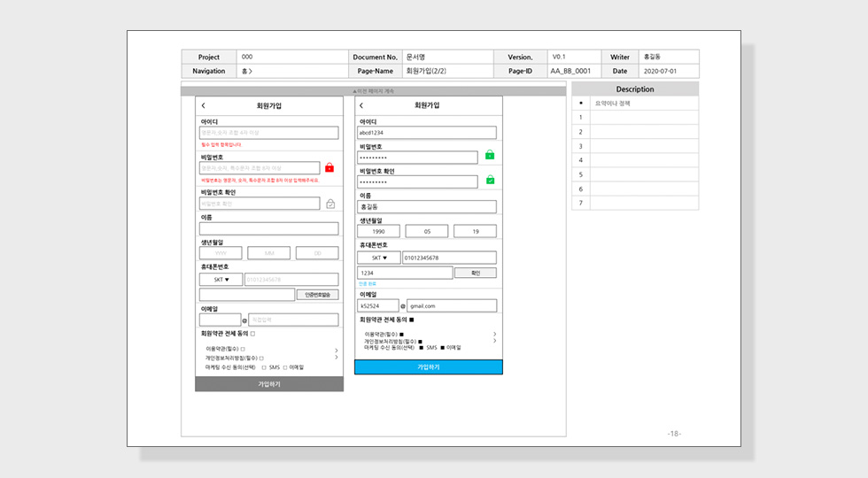Click email domain field showing gmail.com
This screenshot has width=868, height=478.
point(452,306)
